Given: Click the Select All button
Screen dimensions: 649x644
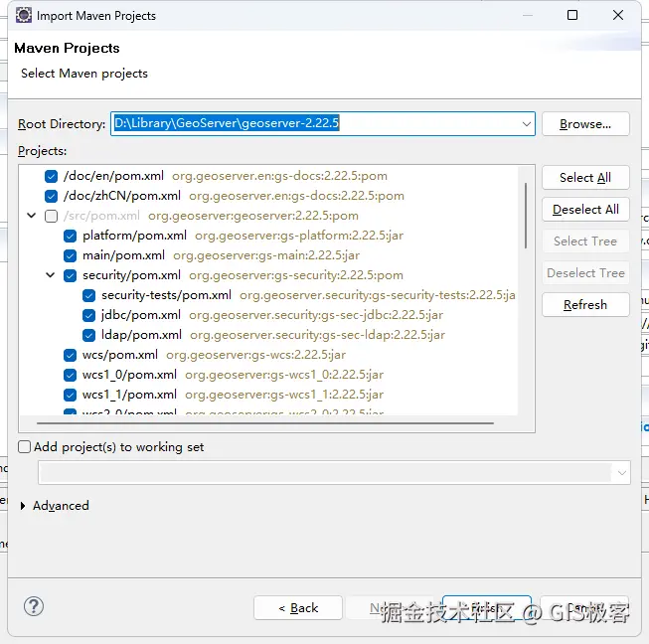Looking at the screenshot, I should point(585,178).
